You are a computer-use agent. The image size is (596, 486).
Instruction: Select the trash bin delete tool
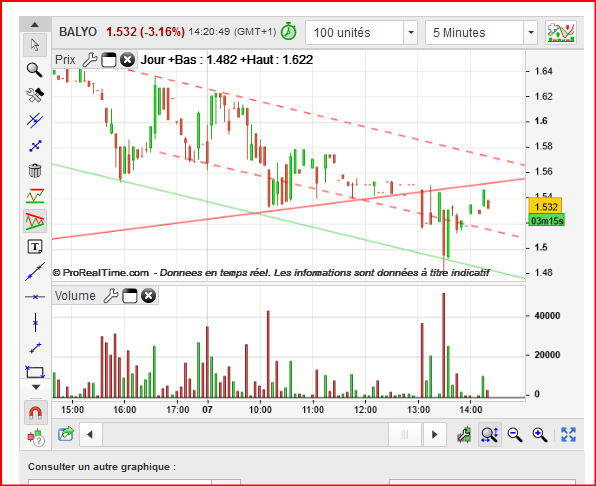[35, 171]
